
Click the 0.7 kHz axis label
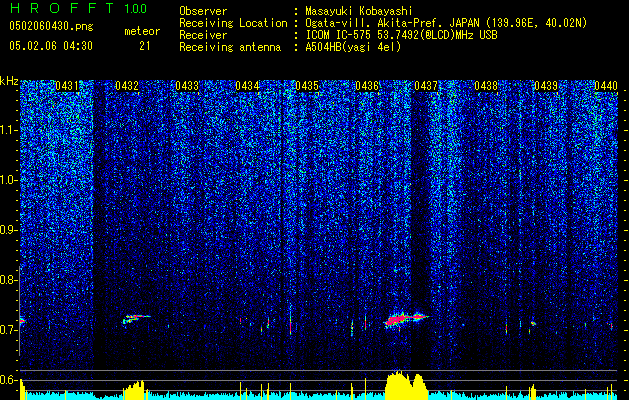pos(9,330)
